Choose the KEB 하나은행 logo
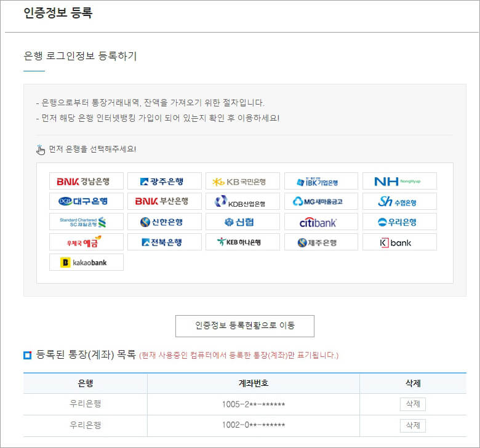The height and width of the screenshot is (448, 480). (x=242, y=242)
